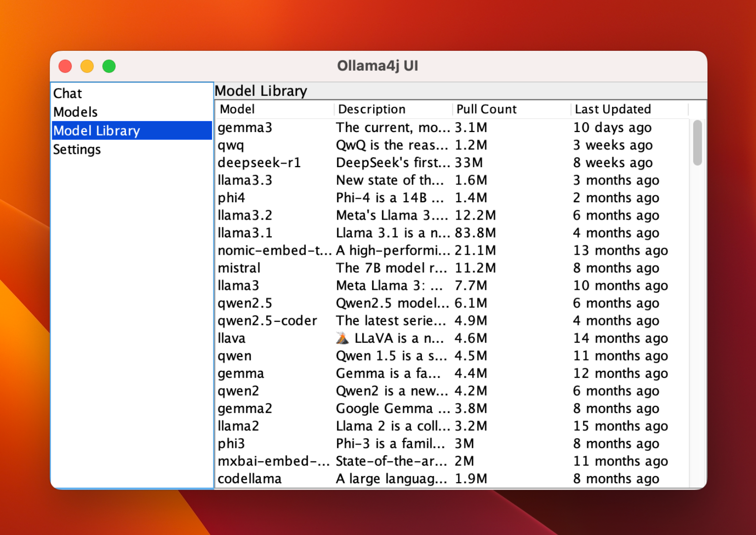
Task: Select Models in the sidebar list
Action: (76, 112)
